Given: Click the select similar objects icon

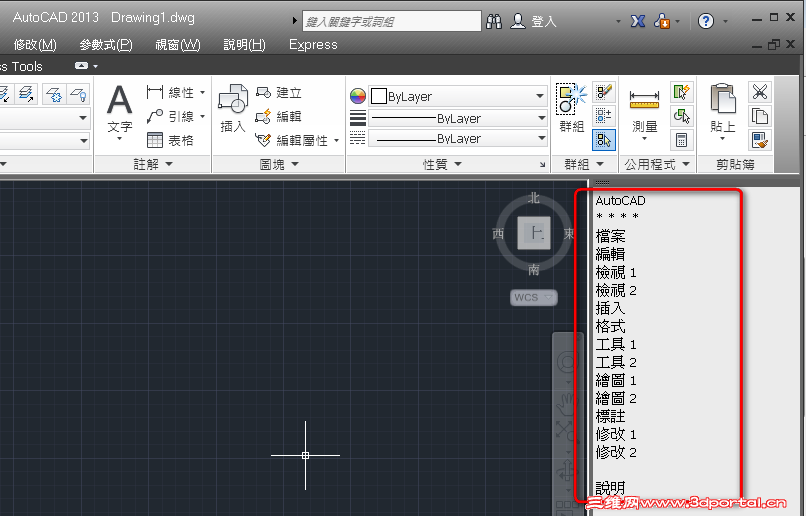Looking at the screenshot, I should click(682, 116).
